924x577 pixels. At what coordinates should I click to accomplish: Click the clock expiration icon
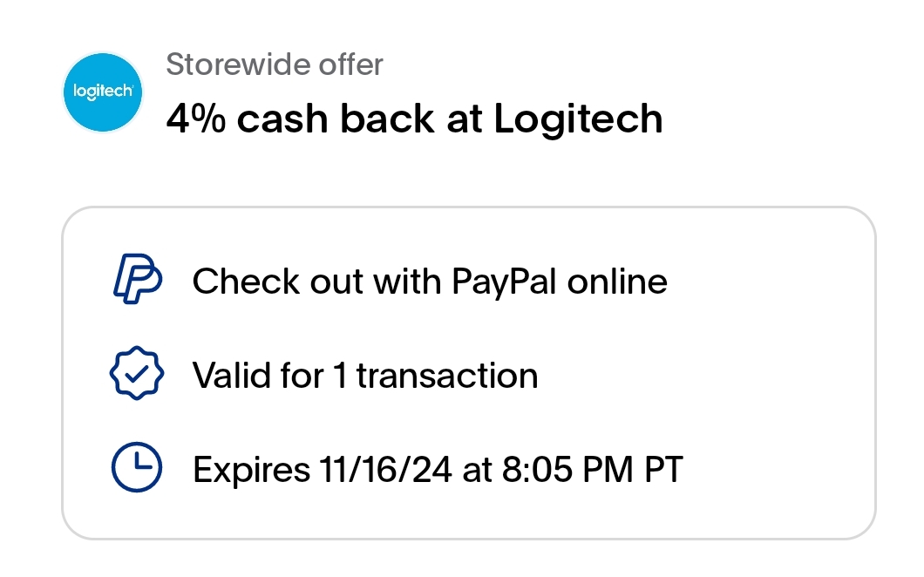[x=137, y=469]
